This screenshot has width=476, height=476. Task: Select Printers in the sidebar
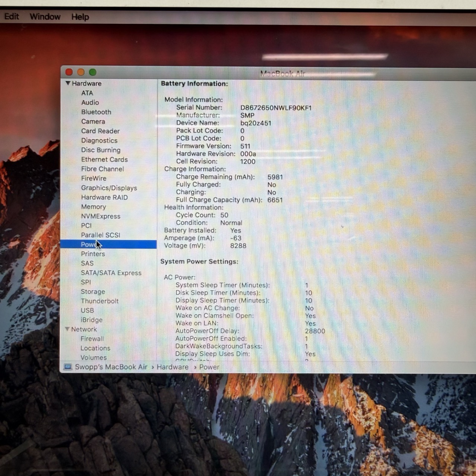93,254
